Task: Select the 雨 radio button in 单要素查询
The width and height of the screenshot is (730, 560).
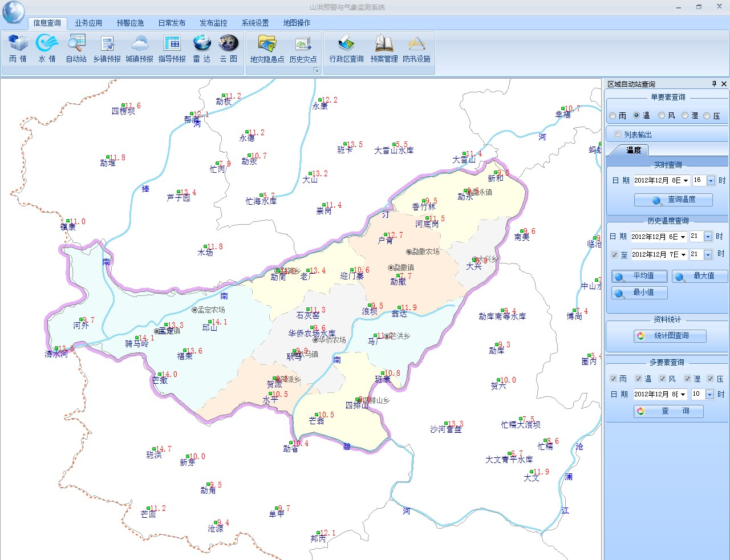Action: pyautogui.click(x=613, y=116)
